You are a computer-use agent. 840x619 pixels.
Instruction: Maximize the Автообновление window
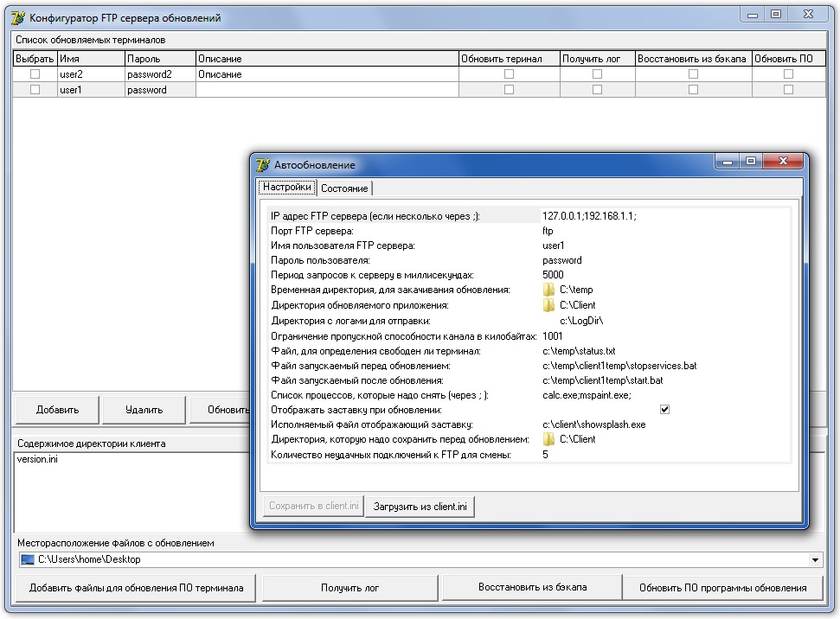pyautogui.click(x=751, y=161)
